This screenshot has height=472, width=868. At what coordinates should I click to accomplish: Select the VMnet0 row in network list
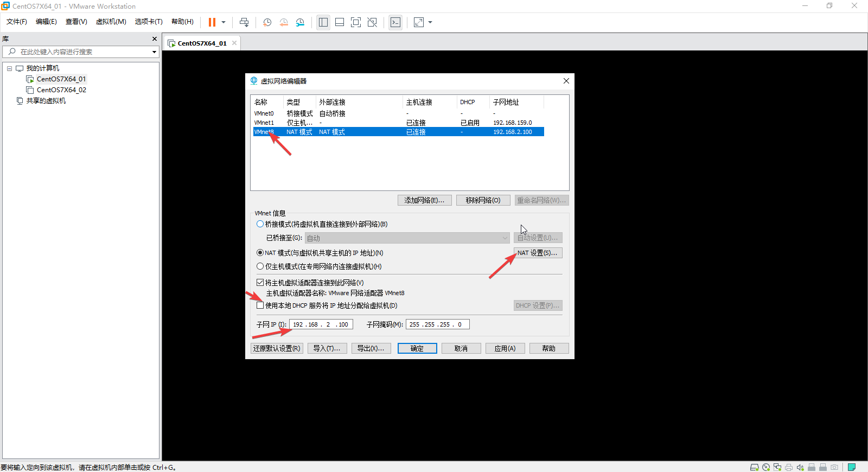click(x=399, y=113)
